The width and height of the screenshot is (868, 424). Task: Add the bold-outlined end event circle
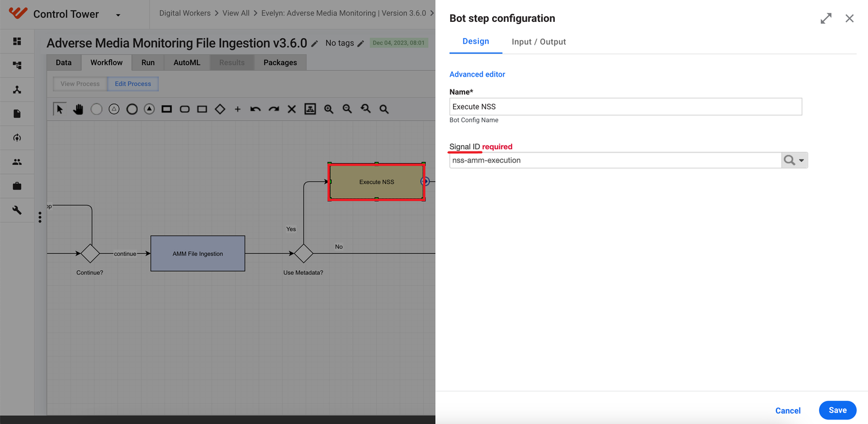(132, 109)
